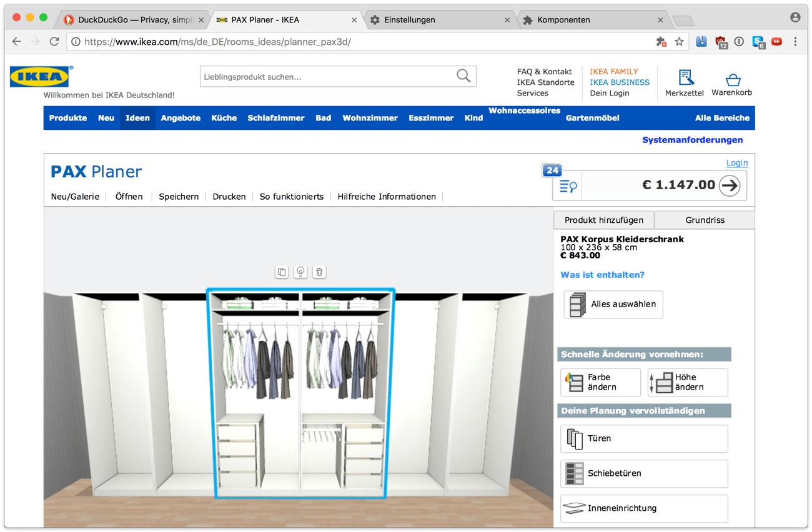View site information icon in address bar

point(76,42)
